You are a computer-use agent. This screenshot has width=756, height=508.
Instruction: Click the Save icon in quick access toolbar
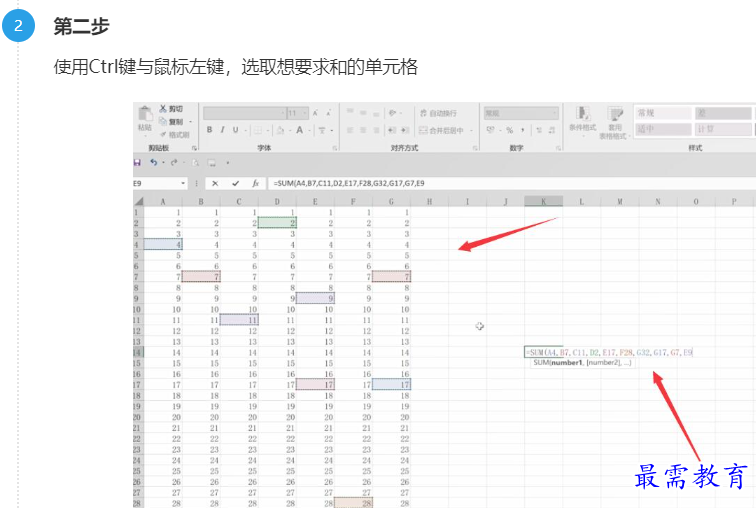click(x=137, y=163)
